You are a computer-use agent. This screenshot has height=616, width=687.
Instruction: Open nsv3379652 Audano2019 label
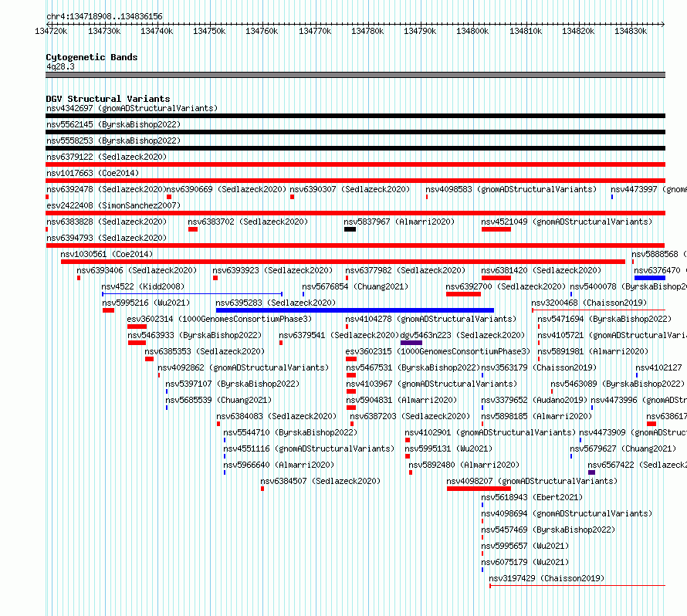[x=534, y=400]
